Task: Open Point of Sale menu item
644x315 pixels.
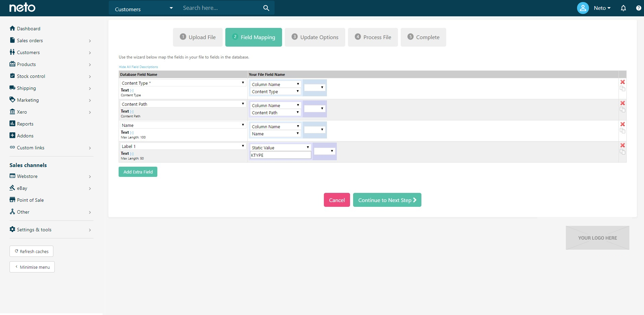Action: tap(30, 200)
